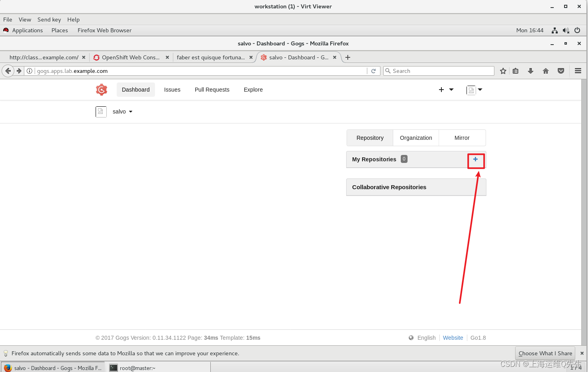Viewport: 588px width, 372px height.
Task: Open user avatar menu in navbar
Action: pos(474,90)
